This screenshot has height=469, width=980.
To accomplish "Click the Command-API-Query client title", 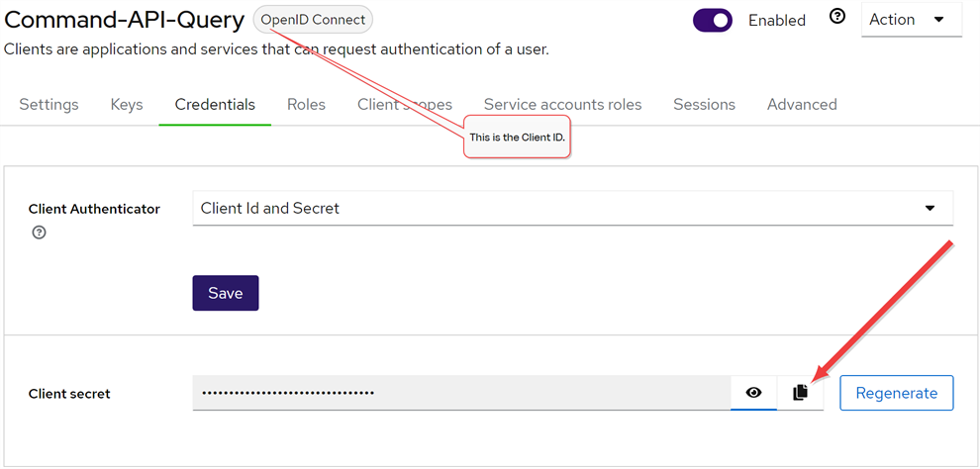I will [125, 20].
